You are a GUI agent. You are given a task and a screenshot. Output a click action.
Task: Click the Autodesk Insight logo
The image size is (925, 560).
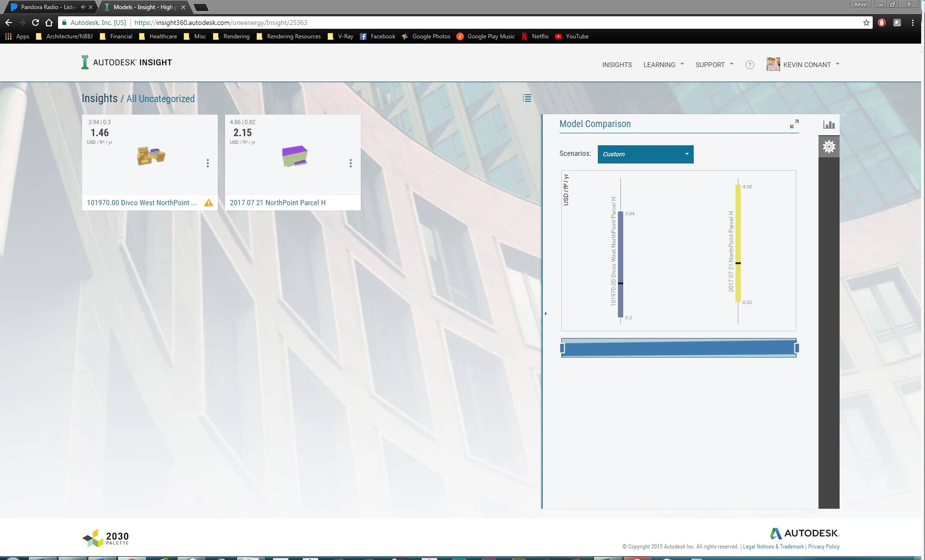(126, 62)
